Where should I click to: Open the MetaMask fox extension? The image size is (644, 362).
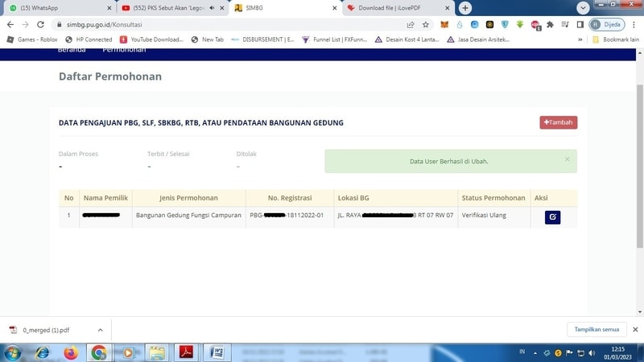(444, 24)
